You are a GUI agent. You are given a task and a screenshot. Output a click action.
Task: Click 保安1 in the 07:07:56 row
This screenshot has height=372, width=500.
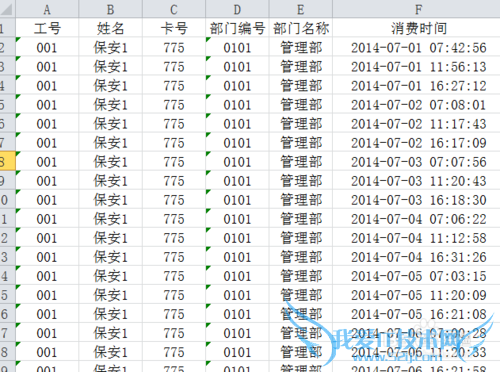110,161
